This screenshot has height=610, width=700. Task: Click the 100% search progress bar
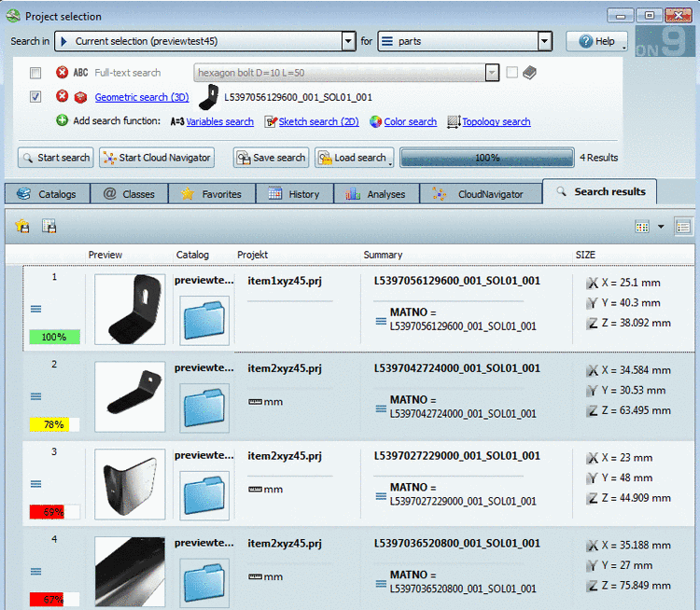[x=487, y=158]
